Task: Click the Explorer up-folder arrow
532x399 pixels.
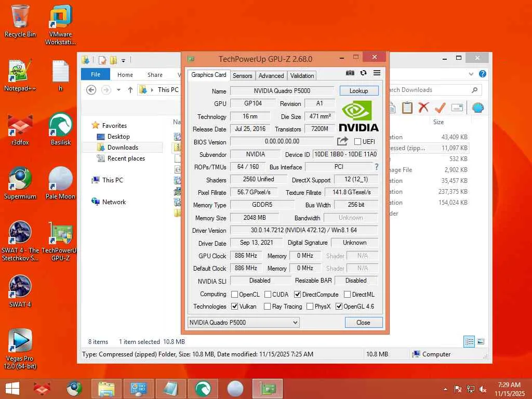Action: point(130,90)
